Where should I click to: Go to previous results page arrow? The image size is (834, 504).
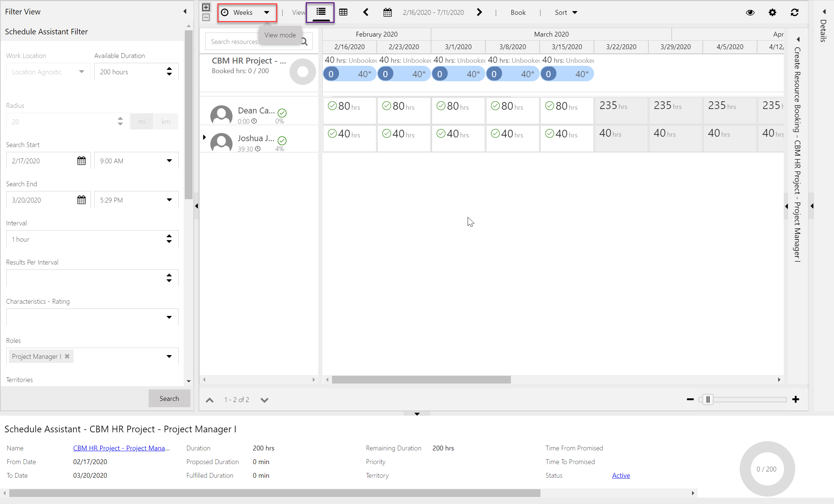[210, 400]
